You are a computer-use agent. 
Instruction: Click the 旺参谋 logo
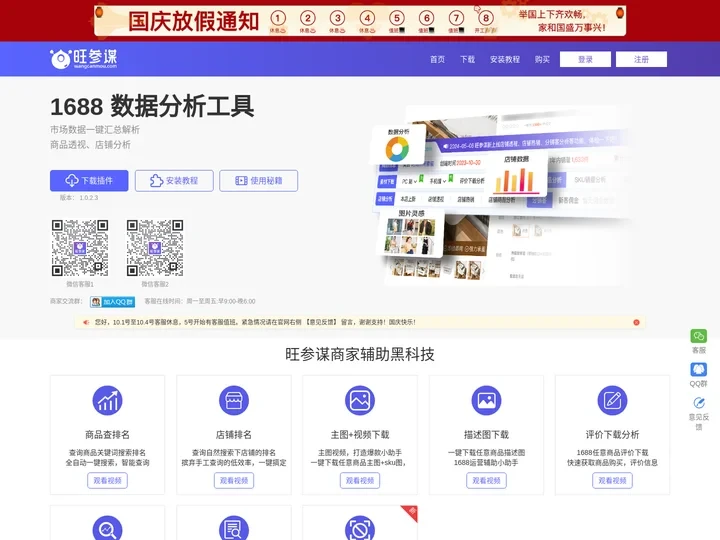tap(83, 59)
